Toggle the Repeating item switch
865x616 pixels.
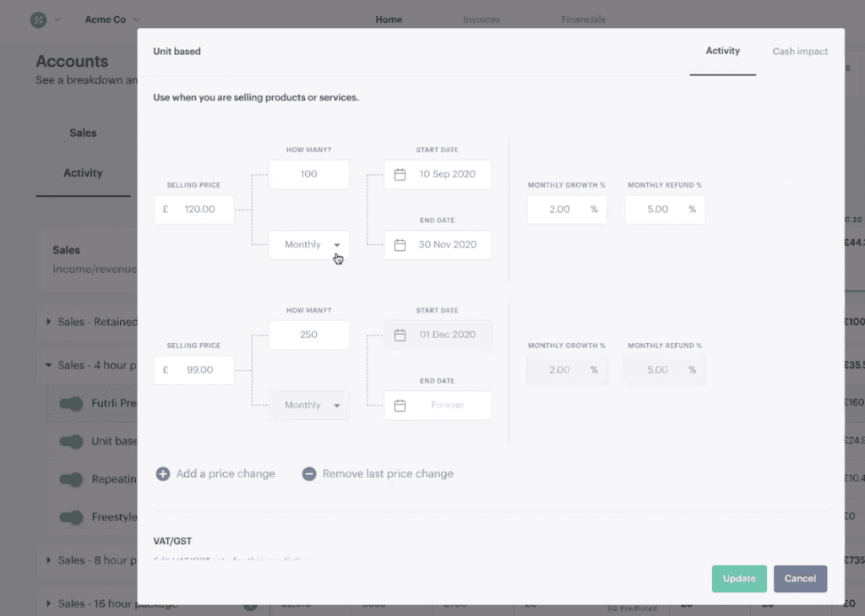click(71, 479)
